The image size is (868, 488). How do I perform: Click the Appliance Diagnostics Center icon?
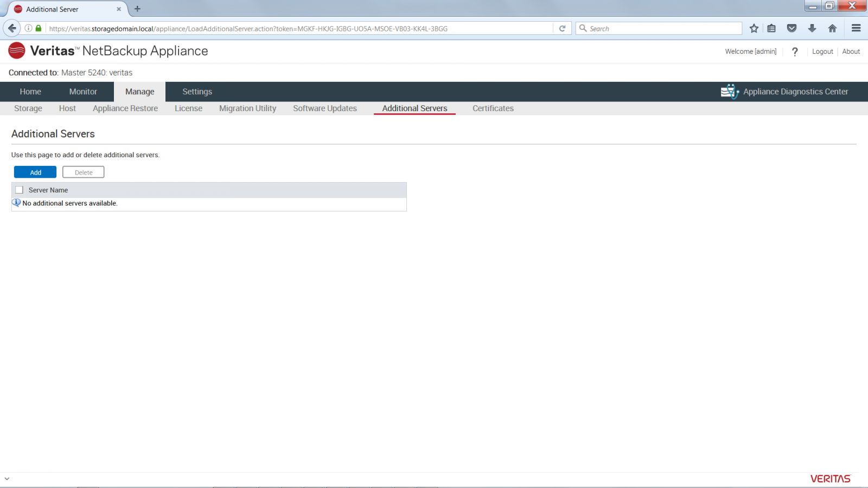(x=730, y=92)
